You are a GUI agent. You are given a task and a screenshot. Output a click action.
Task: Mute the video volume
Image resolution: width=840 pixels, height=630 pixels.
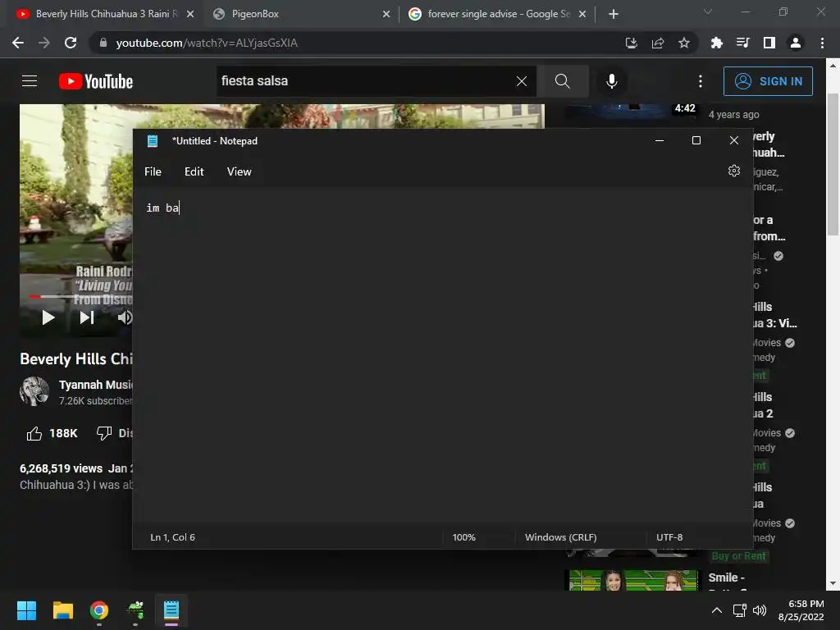(x=125, y=317)
